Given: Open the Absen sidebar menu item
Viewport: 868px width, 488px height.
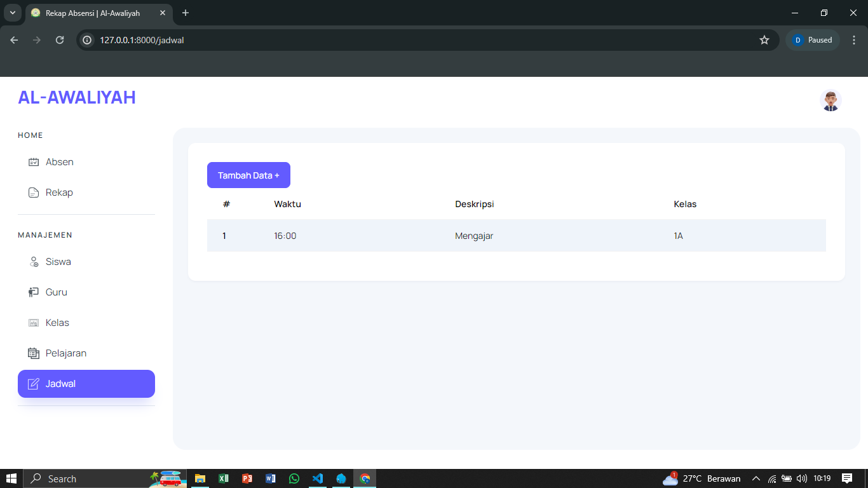Looking at the screenshot, I should point(59,162).
